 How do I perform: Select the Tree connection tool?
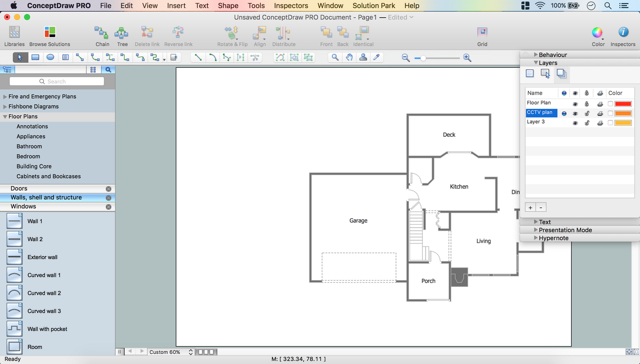point(122,32)
